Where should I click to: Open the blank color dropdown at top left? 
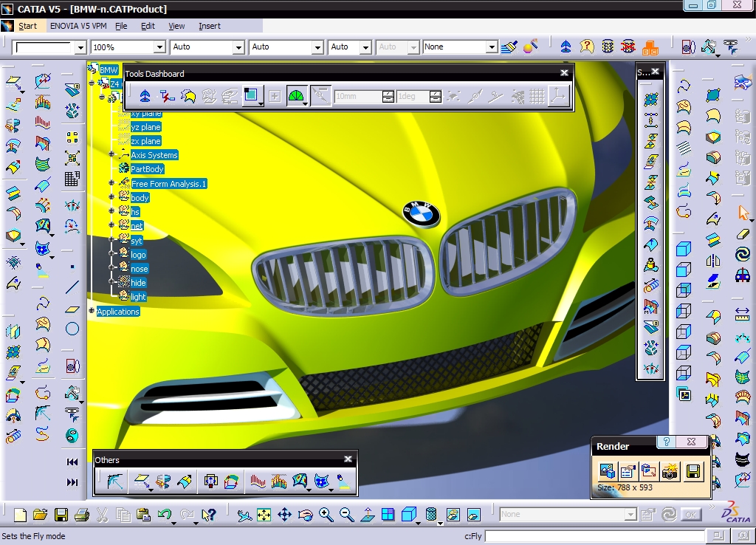point(80,47)
